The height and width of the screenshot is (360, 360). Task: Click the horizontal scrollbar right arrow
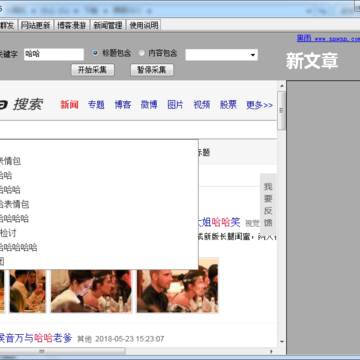coord(271,351)
